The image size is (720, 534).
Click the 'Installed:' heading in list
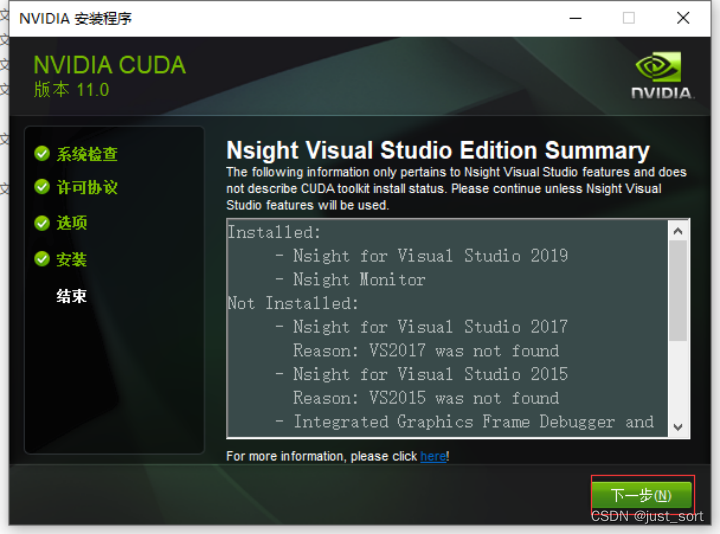pos(274,232)
